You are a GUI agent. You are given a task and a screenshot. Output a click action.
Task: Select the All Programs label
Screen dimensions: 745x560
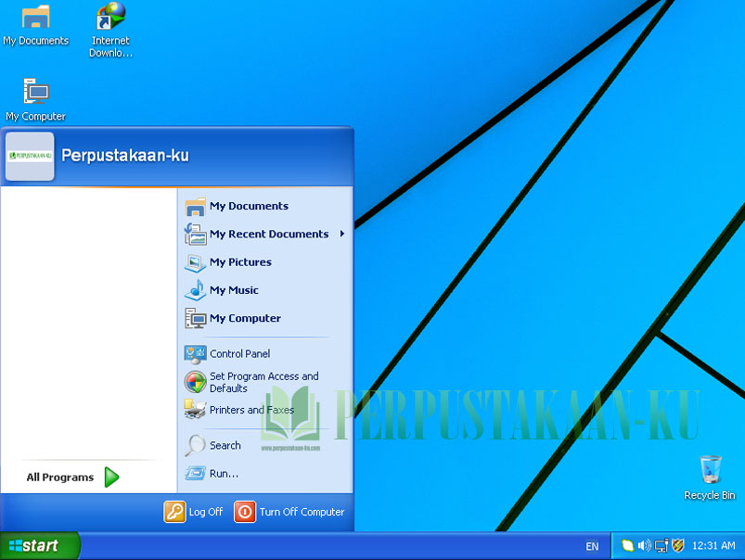(x=60, y=477)
